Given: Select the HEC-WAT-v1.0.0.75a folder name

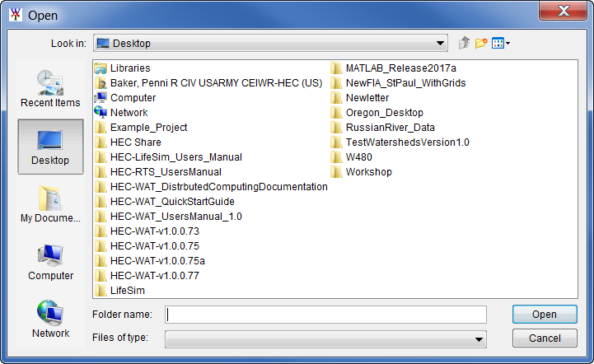Looking at the screenshot, I should (157, 260).
